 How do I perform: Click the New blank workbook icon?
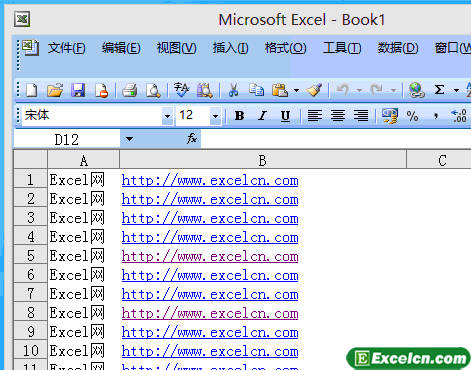(x=32, y=90)
